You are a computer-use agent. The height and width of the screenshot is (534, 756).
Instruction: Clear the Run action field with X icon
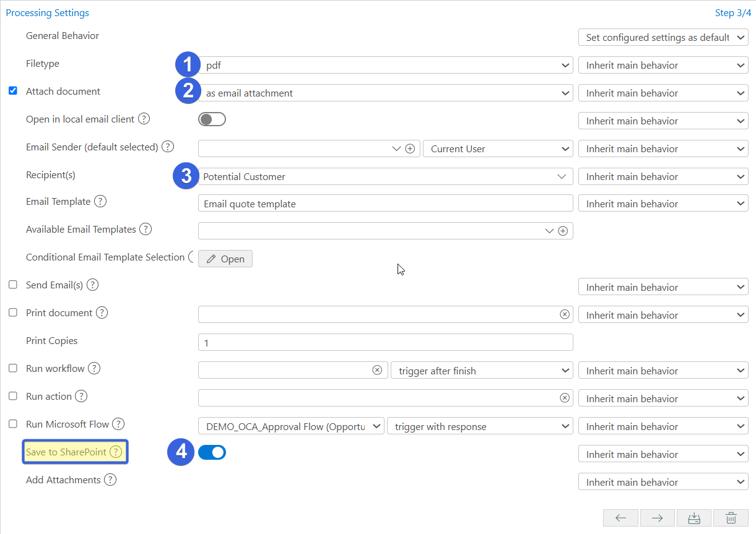(x=564, y=398)
